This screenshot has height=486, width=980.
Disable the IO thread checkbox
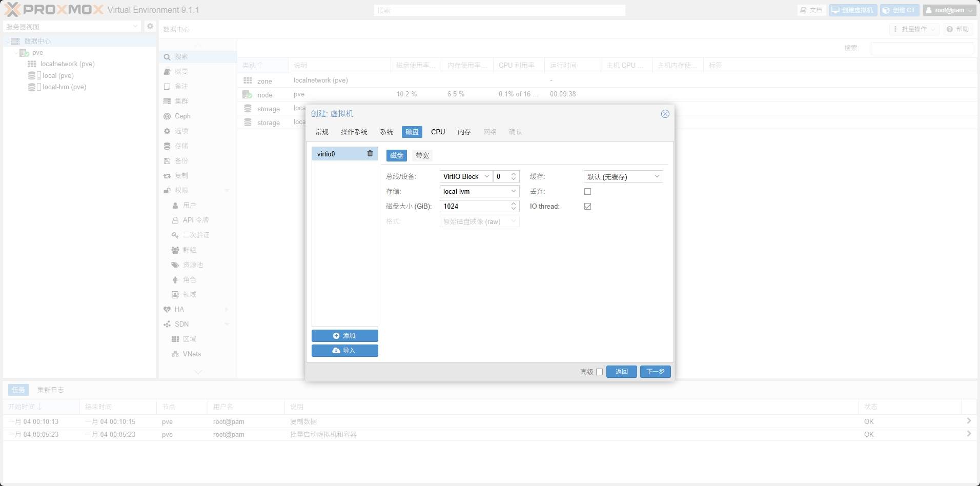pyautogui.click(x=587, y=207)
